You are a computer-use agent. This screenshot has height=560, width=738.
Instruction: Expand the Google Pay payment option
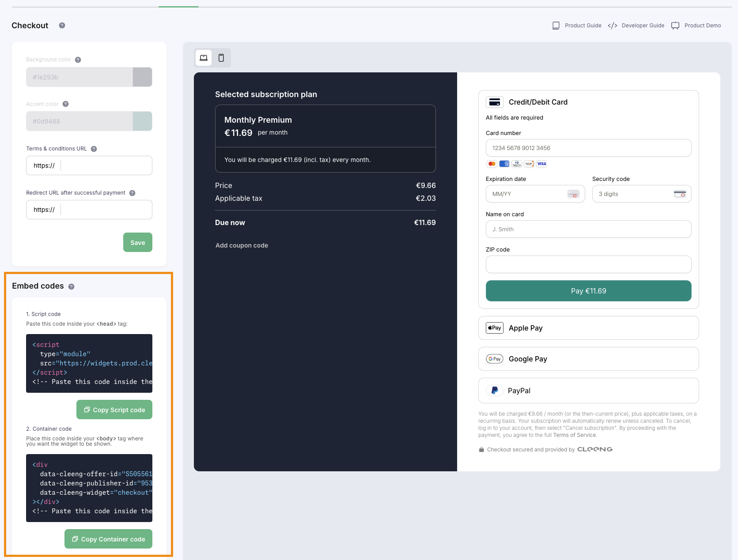click(589, 359)
